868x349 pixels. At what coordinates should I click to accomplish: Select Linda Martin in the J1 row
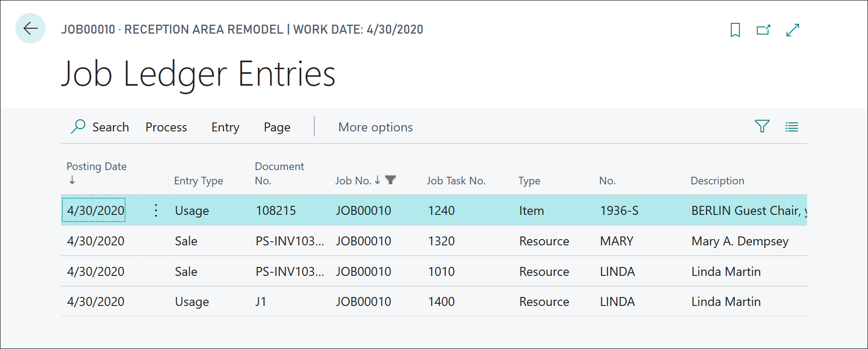726,301
